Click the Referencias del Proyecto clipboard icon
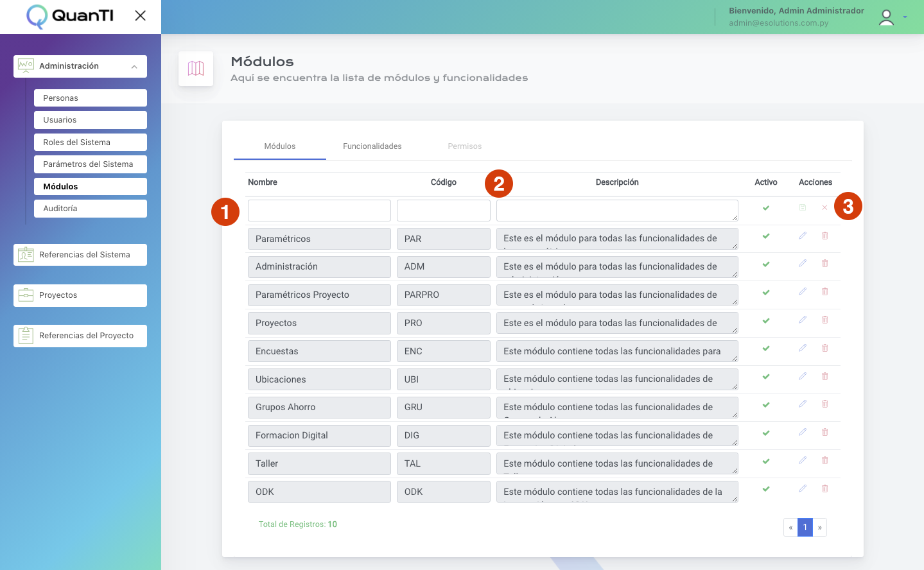The height and width of the screenshot is (570, 924). [x=26, y=336]
